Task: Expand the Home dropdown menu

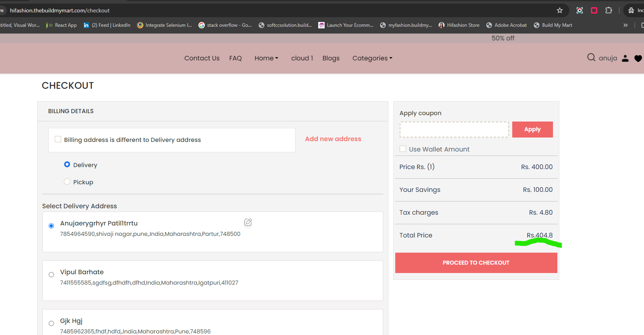Action: point(266,58)
